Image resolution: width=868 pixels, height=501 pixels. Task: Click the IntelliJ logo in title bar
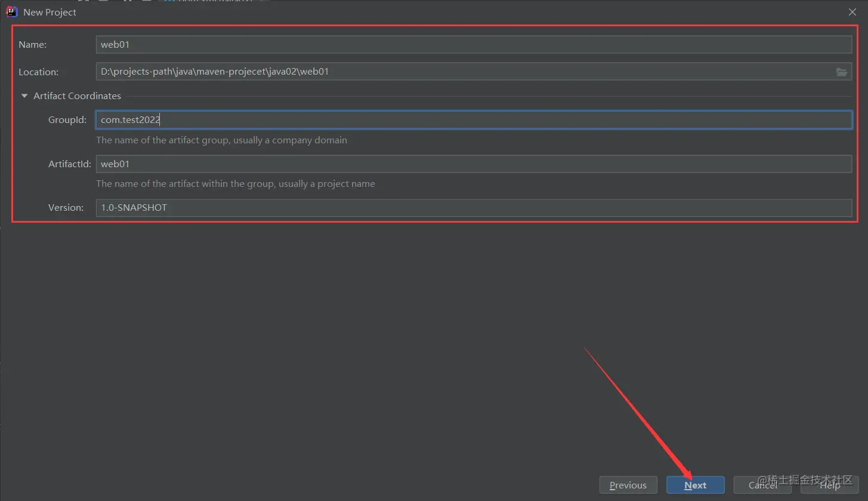[11, 12]
